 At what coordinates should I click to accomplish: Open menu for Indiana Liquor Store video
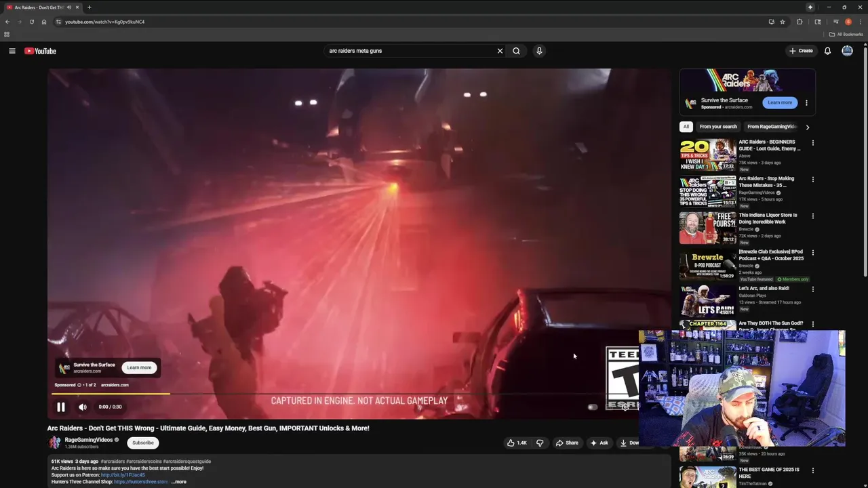tap(812, 216)
